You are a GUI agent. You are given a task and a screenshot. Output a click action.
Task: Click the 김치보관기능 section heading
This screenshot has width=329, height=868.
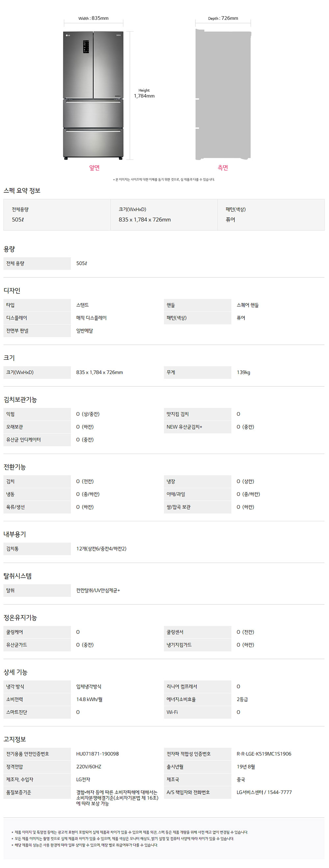(20, 400)
